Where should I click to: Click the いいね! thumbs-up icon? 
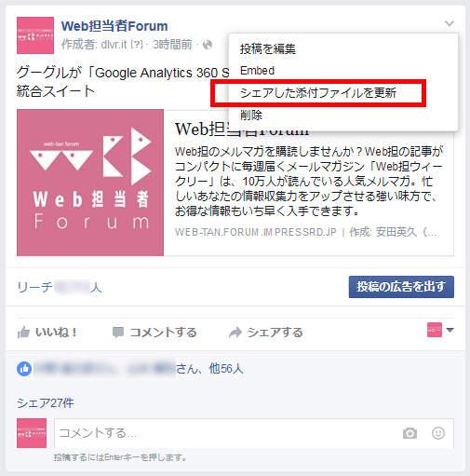pos(23,333)
